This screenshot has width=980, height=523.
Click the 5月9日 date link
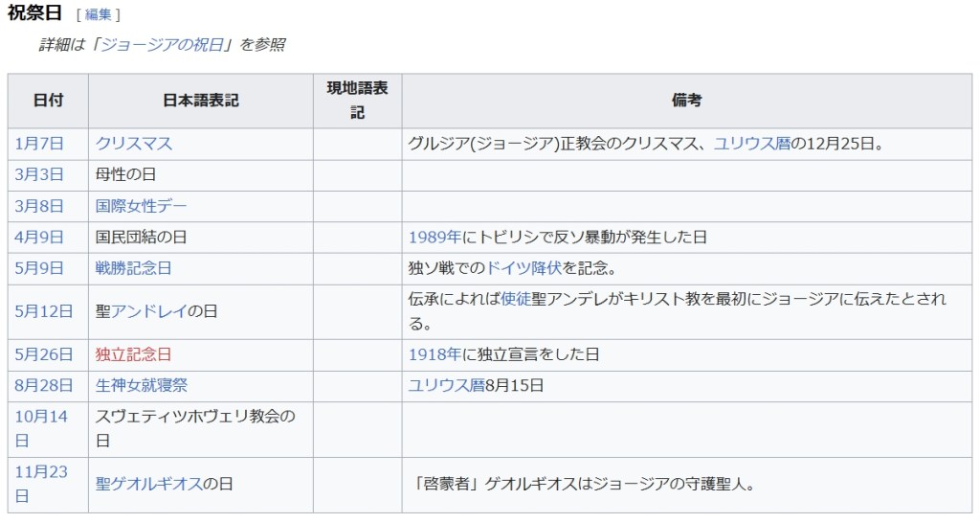click(39, 268)
